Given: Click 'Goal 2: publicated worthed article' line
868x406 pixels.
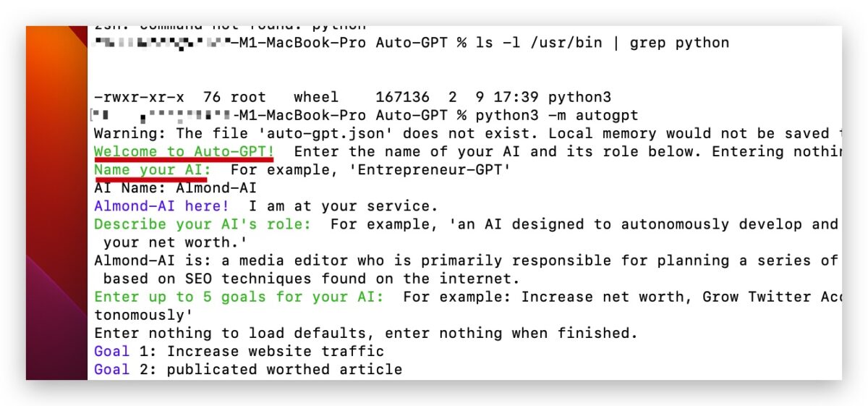Looking at the screenshot, I should pos(248,370).
